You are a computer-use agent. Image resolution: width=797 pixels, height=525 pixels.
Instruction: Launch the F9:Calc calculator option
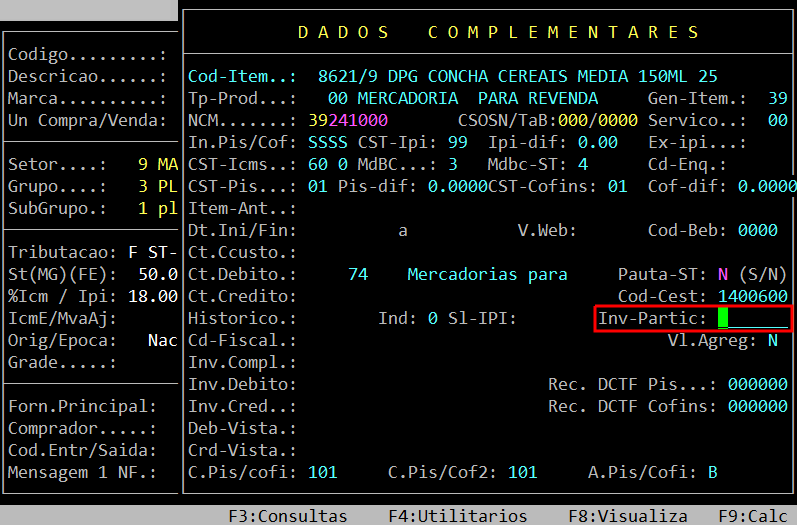pyautogui.click(x=752, y=516)
